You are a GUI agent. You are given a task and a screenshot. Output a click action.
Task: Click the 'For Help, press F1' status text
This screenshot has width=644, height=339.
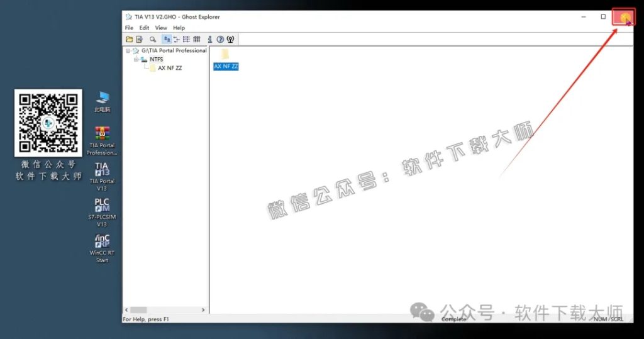click(146, 320)
